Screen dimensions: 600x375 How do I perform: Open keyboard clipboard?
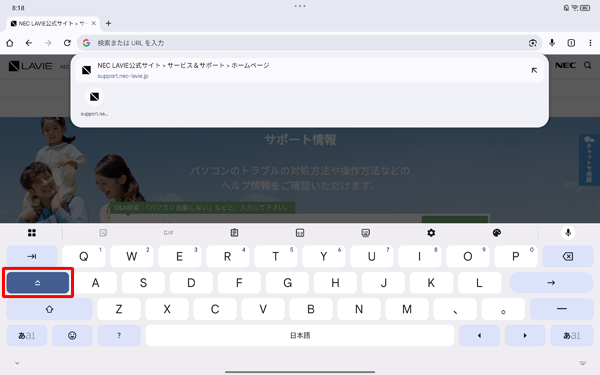[234, 233]
